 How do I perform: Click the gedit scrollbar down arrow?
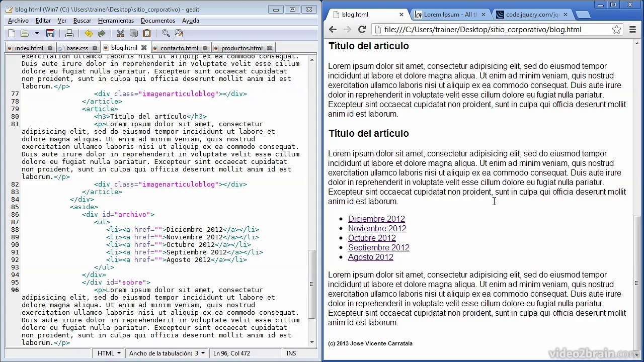click(x=312, y=341)
